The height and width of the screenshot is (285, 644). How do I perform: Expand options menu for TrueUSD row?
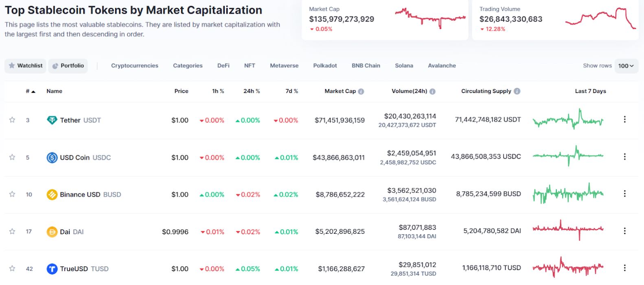coord(624,268)
